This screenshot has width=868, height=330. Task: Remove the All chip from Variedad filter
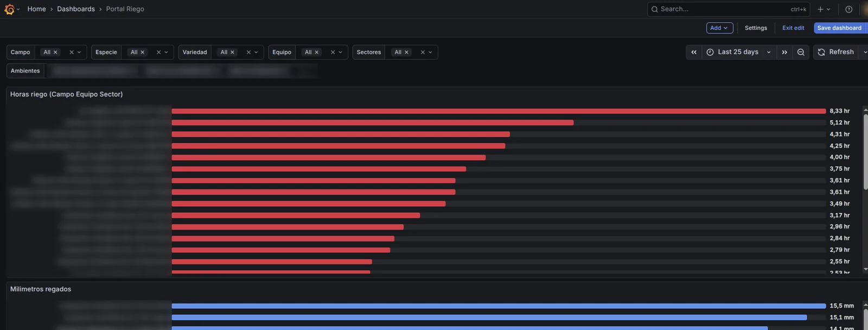(233, 52)
